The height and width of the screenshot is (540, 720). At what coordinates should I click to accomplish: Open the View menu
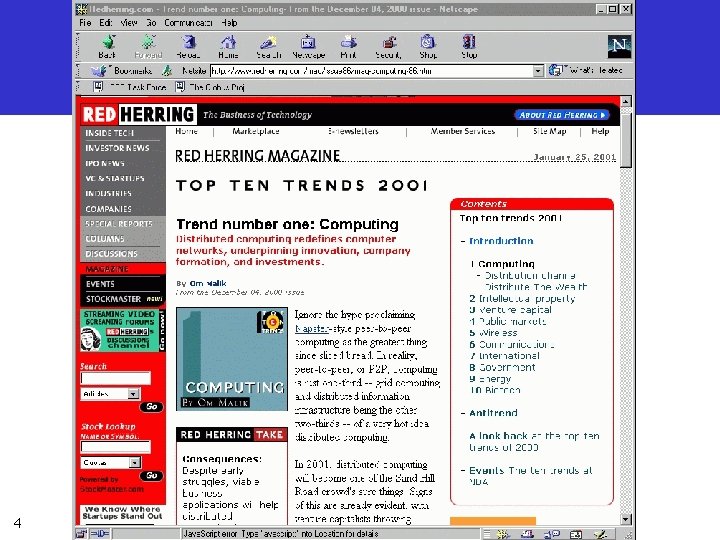(x=129, y=22)
